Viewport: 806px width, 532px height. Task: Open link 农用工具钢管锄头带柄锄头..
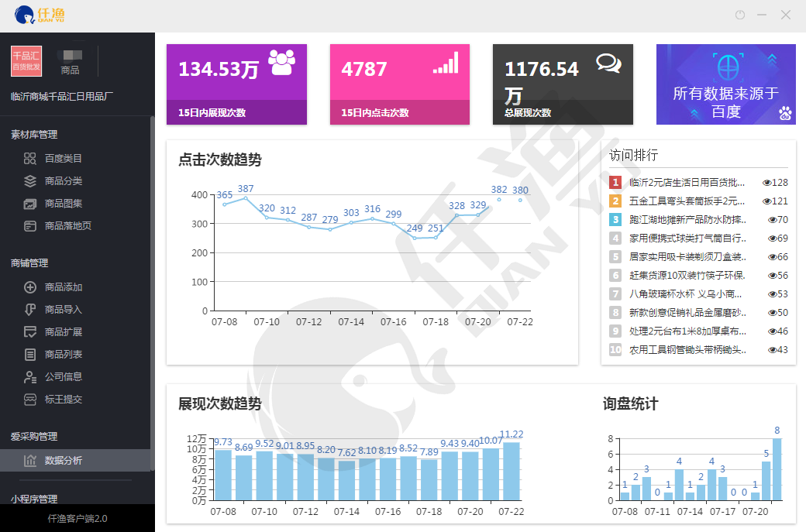(687, 350)
